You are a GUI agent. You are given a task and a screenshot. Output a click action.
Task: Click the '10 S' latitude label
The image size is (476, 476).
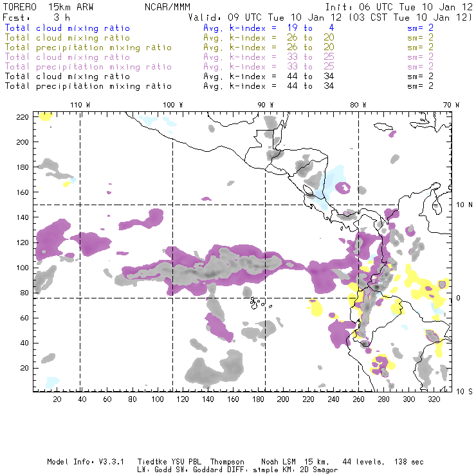[464, 392]
